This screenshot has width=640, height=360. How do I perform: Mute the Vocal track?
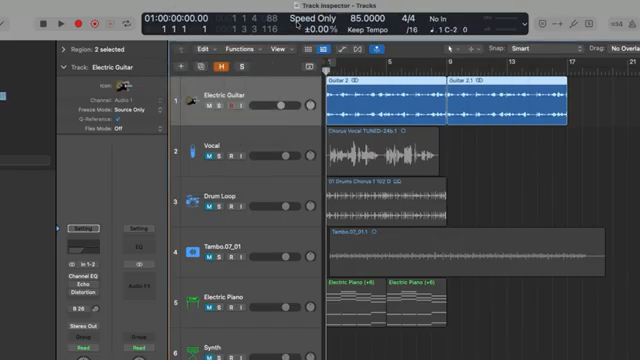coord(209,156)
